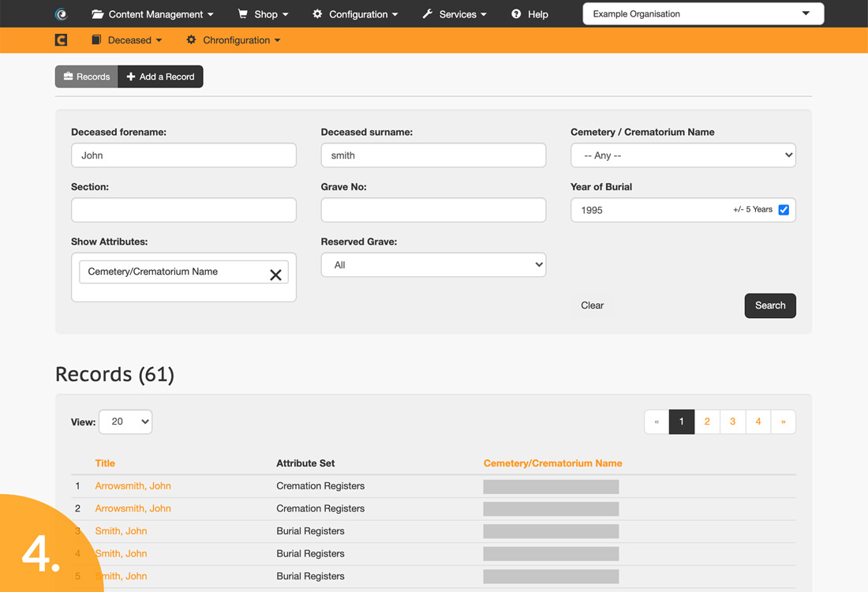Open the View count dropdown
The height and width of the screenshot is (592, 868).
click(125, 422)
